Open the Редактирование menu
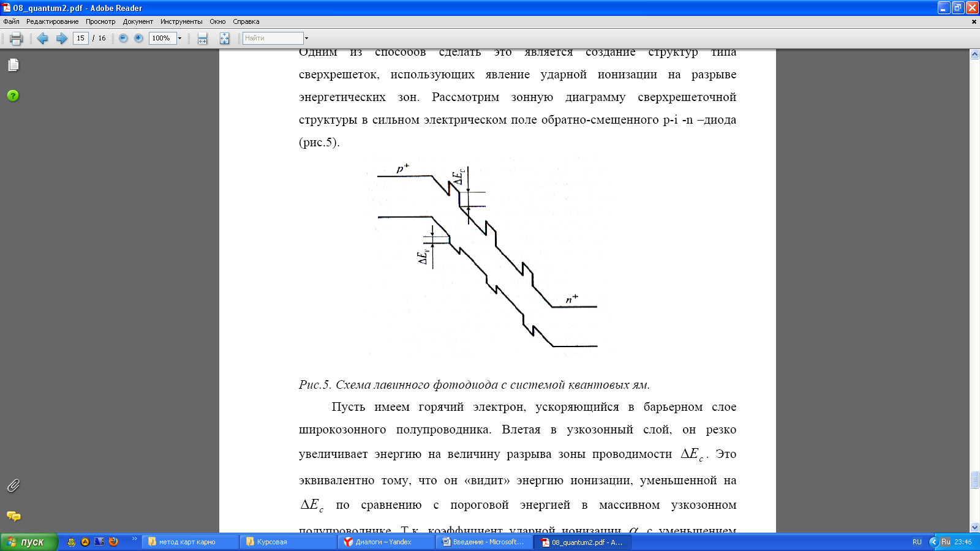Image resolution: width=980 pixels, height=551 pixels. click(x=52, y=21)
